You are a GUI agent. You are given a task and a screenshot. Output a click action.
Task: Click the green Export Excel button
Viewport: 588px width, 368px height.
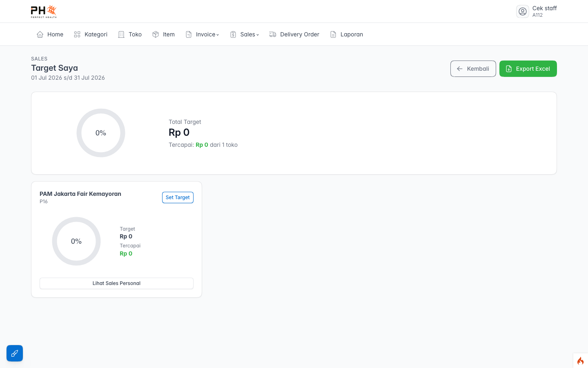coord(528,69)
